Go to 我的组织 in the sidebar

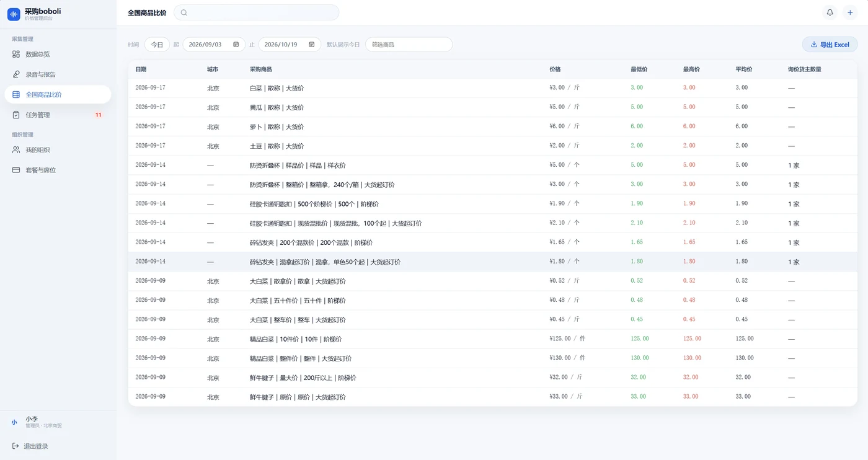click(x=58, y=150)
